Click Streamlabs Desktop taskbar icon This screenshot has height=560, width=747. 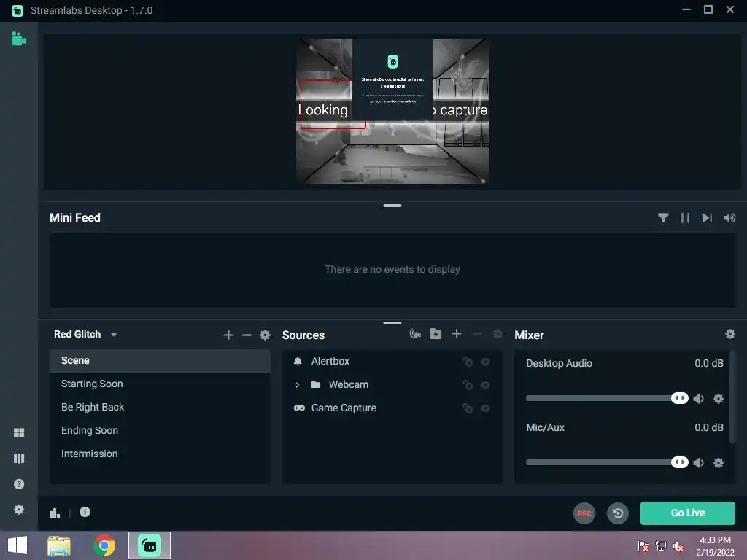point(149,545)
